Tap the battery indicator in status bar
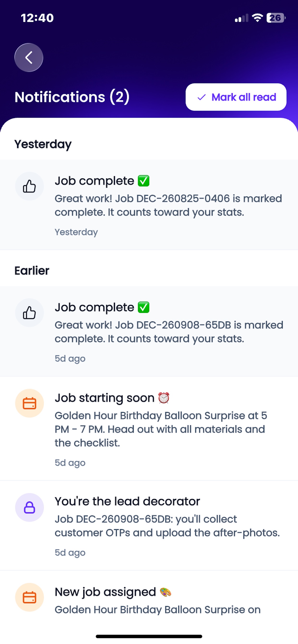Viewport: 298px width, 644px height. click(276, 18)
